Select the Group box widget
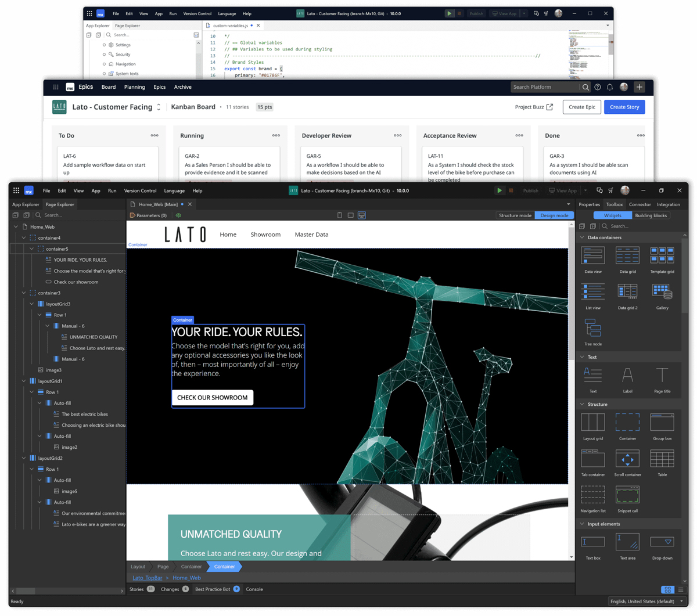Image resolution: width=697 pixels, height=616 pixels. (662, 427)
